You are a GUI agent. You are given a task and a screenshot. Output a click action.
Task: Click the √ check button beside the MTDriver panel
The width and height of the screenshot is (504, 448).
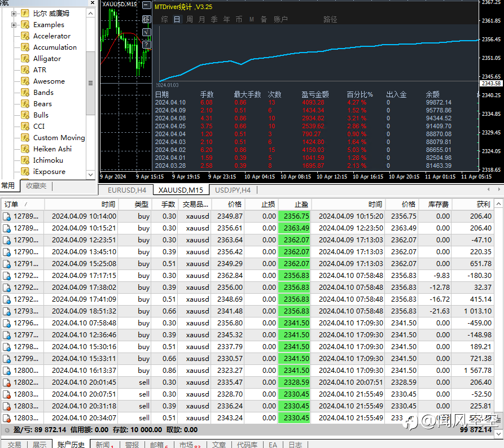pos(147,32)
